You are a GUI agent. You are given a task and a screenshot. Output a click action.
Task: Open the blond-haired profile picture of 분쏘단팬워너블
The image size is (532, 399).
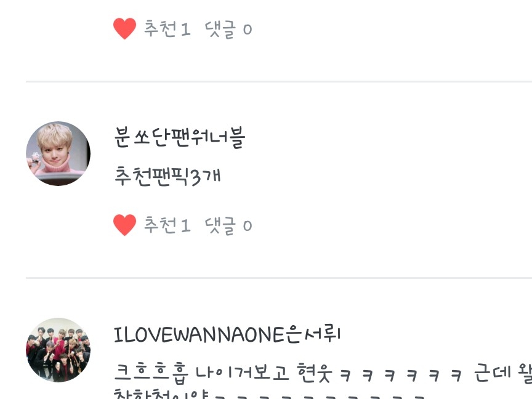58,153
